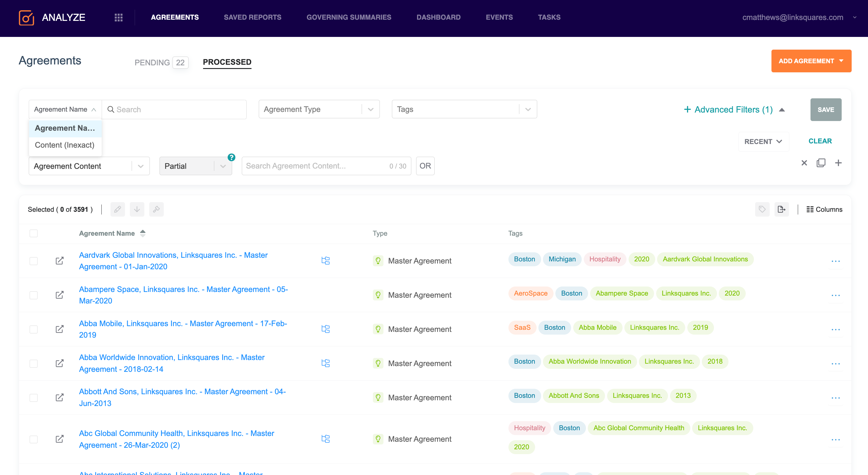Screen dimensions: 868x475
Task: Go to GOVERNING SUMMARIES in navigation
Action: tap(349, 18)
